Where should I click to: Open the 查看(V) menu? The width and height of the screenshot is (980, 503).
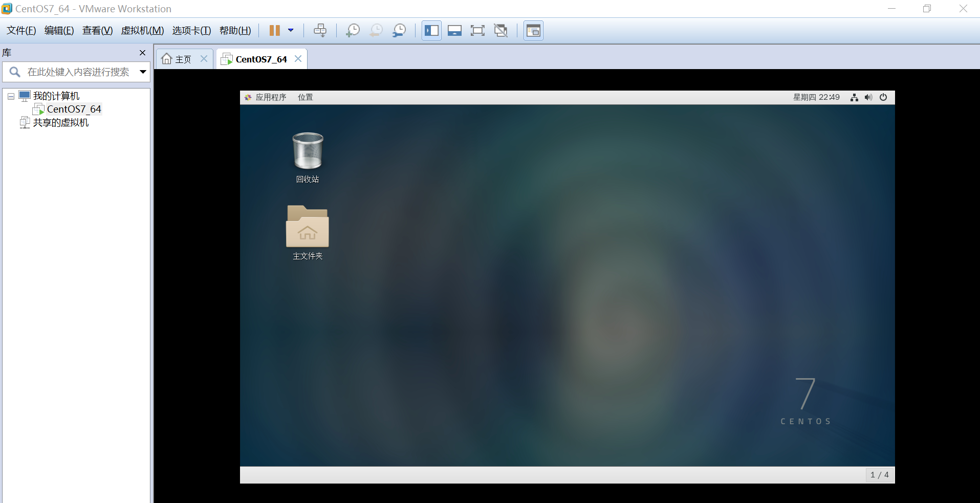pos(98,31)
